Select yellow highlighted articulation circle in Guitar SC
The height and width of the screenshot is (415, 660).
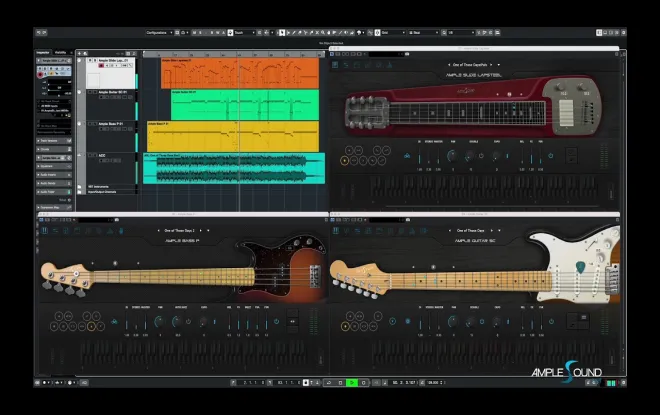click(x=345, y=326)
